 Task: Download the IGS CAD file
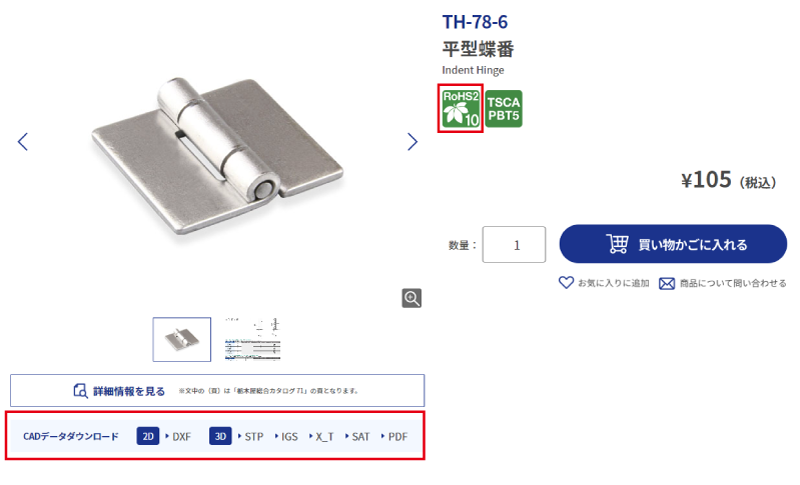pyautogui.click(x=289, y=437)
